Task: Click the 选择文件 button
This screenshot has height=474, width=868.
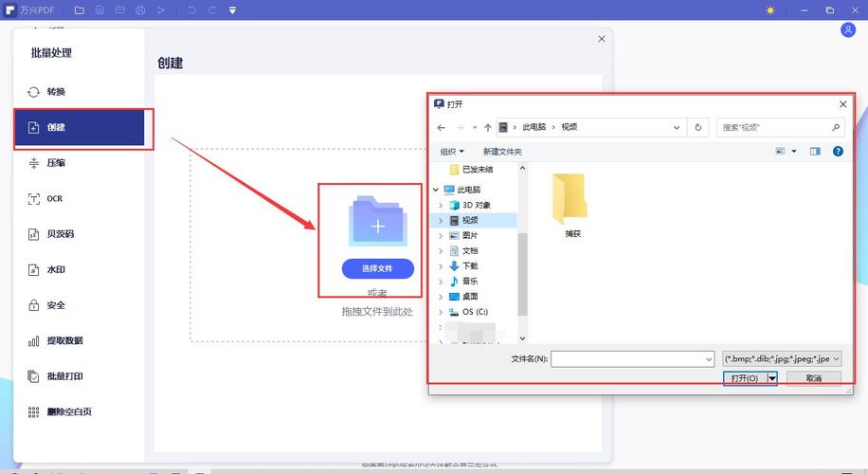Action: [x=377, y=268]
